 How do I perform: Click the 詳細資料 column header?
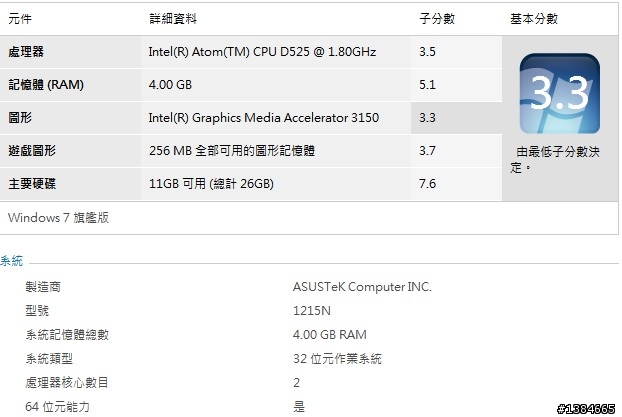pos(173,19)
